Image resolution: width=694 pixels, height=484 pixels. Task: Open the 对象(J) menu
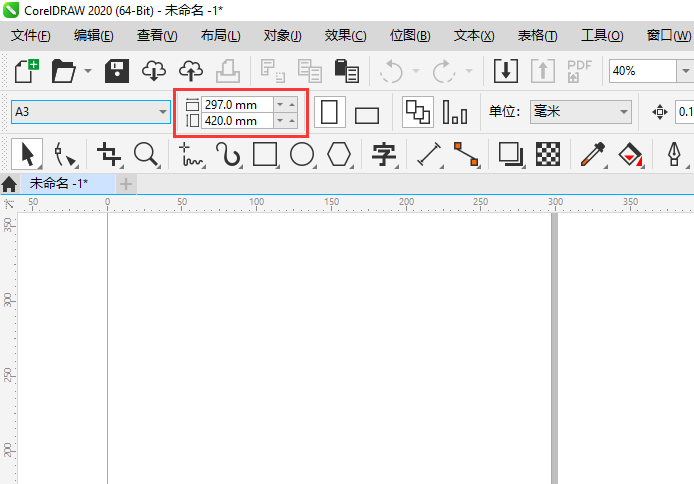coord(282,35)
